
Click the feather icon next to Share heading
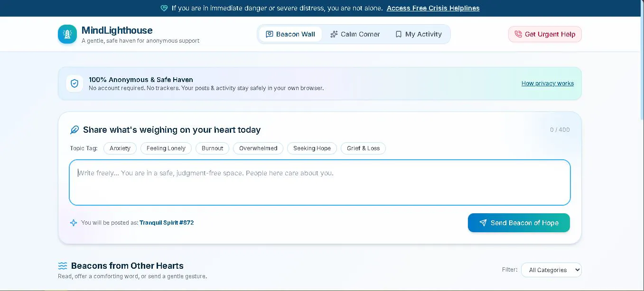tap(75, 130)
